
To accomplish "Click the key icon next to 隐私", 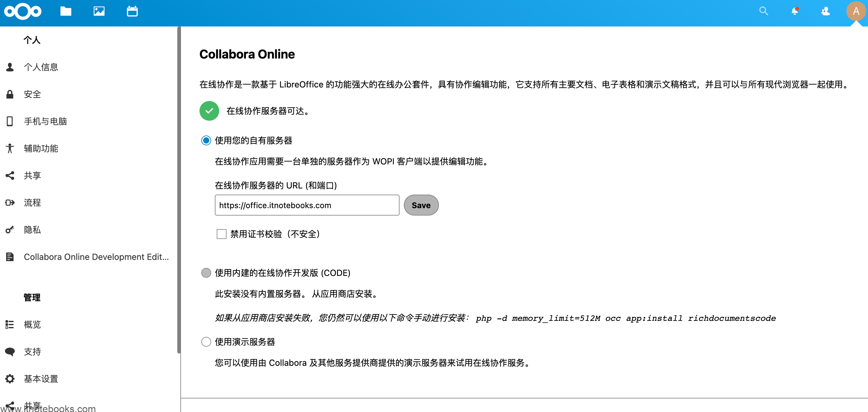I will point(10,230).
